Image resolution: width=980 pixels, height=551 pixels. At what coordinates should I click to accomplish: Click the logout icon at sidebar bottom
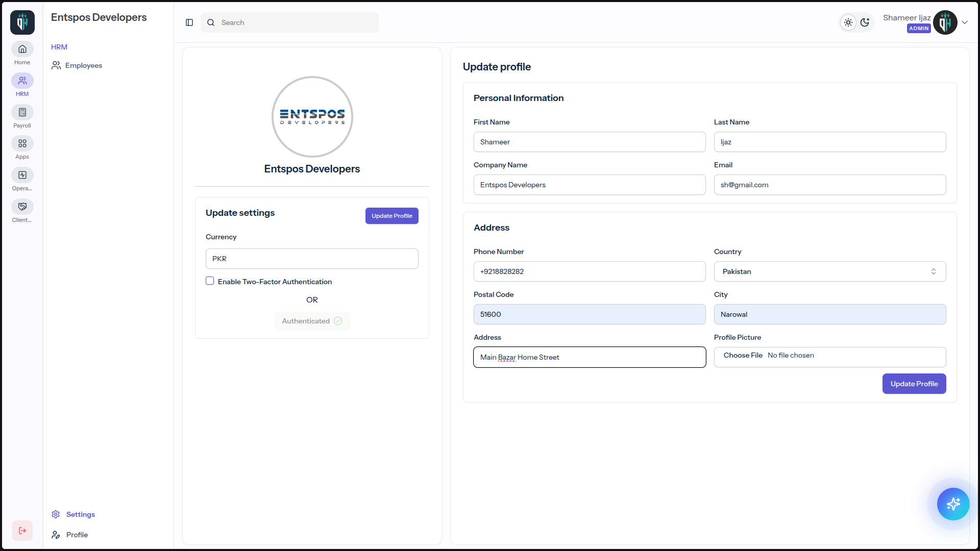(x=22, y=531)
